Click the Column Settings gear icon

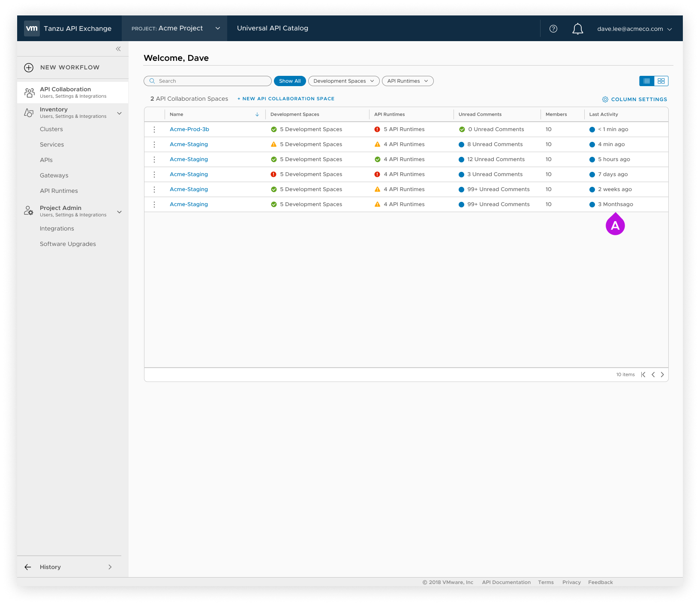(605, 99)
